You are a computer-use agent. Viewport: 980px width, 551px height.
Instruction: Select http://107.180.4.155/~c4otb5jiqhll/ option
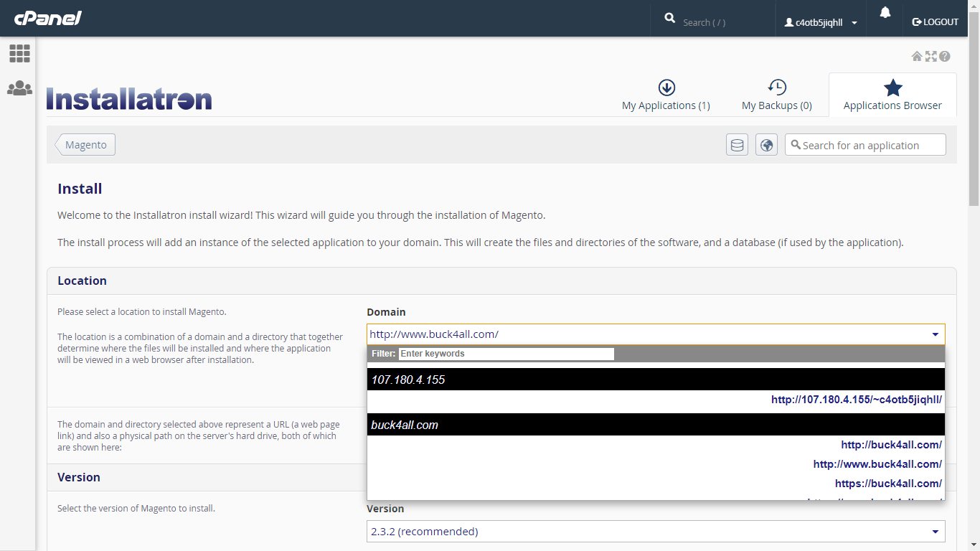857,400
